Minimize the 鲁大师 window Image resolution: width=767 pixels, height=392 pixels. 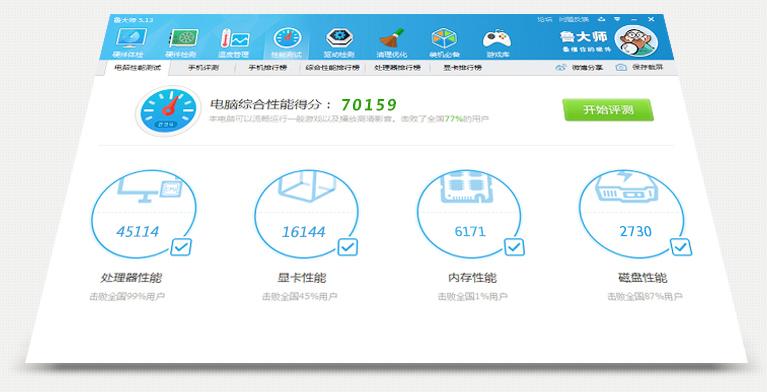634,20
